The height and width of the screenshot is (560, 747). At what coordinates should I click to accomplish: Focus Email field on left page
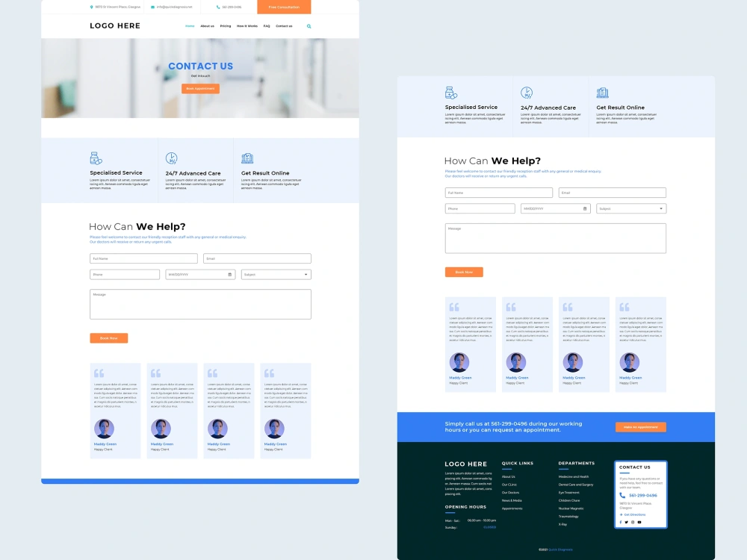(257, 258)
